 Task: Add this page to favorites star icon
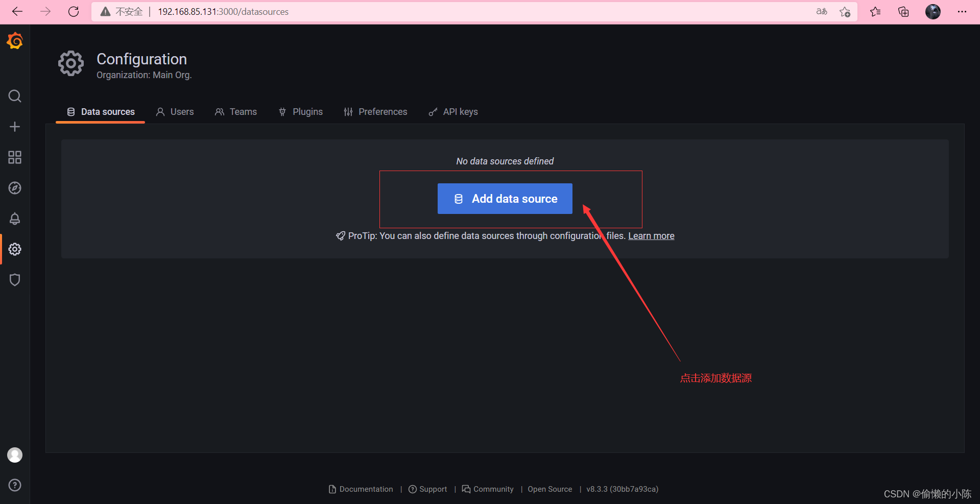(845, 12)
